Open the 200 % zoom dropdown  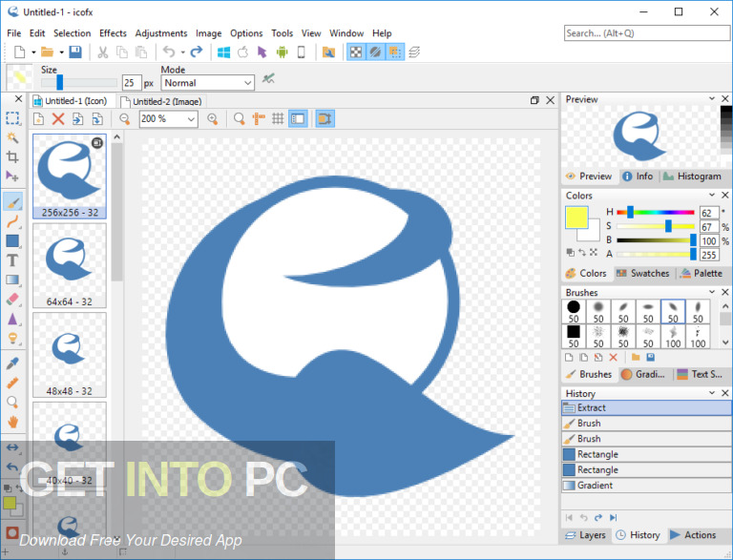click(x=168, y=118)
